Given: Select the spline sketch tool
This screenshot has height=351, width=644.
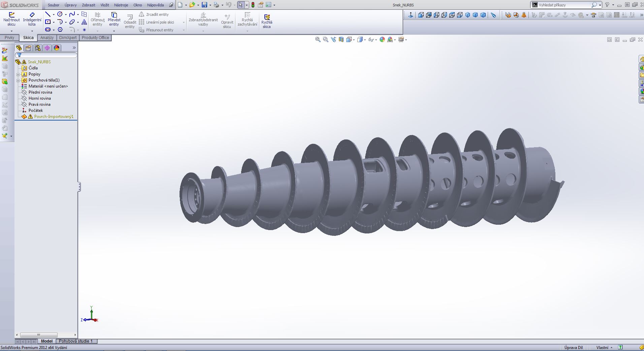Looking at the screenshot, I should pyautogui.click(x=72, y=14).
